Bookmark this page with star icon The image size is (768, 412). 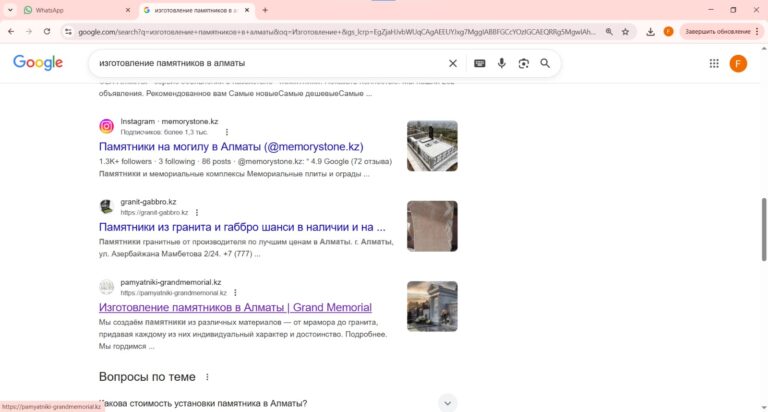[625, 31]
